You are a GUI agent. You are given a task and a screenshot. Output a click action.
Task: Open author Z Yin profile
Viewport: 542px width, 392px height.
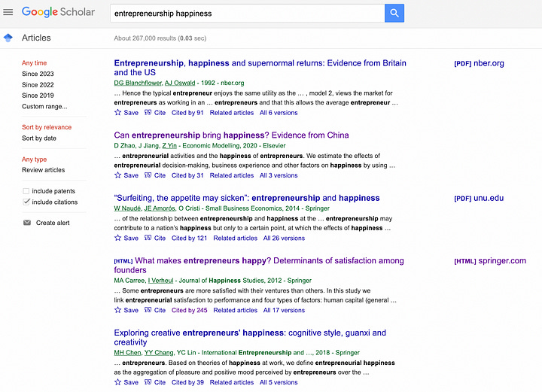click(x=169, y=146)
